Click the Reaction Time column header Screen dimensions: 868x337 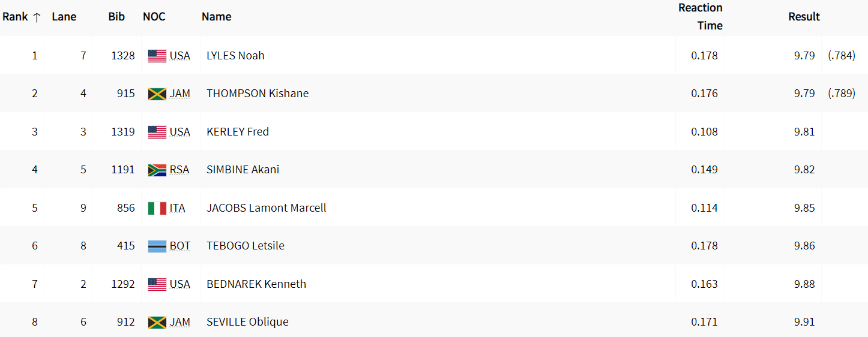coord(700,17)
